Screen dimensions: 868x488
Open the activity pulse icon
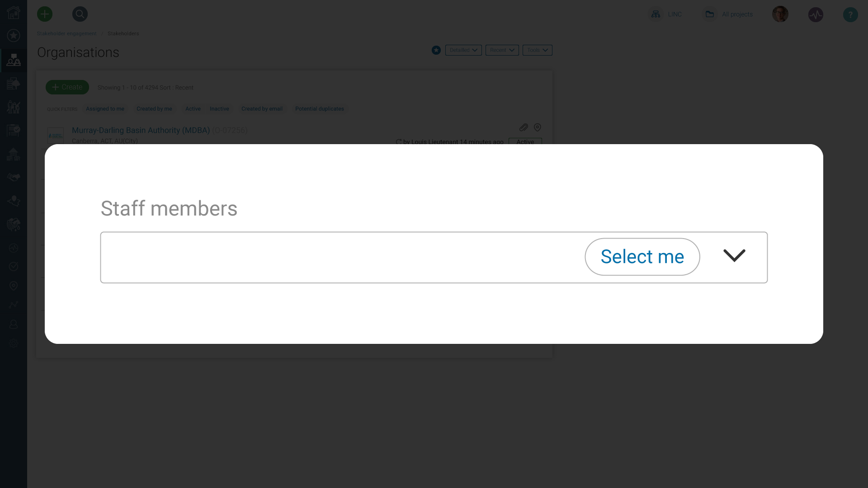[x=816, y=14]
